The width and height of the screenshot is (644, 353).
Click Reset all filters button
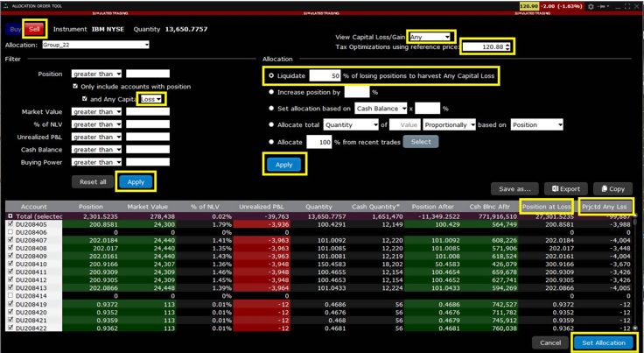[93, 181]
